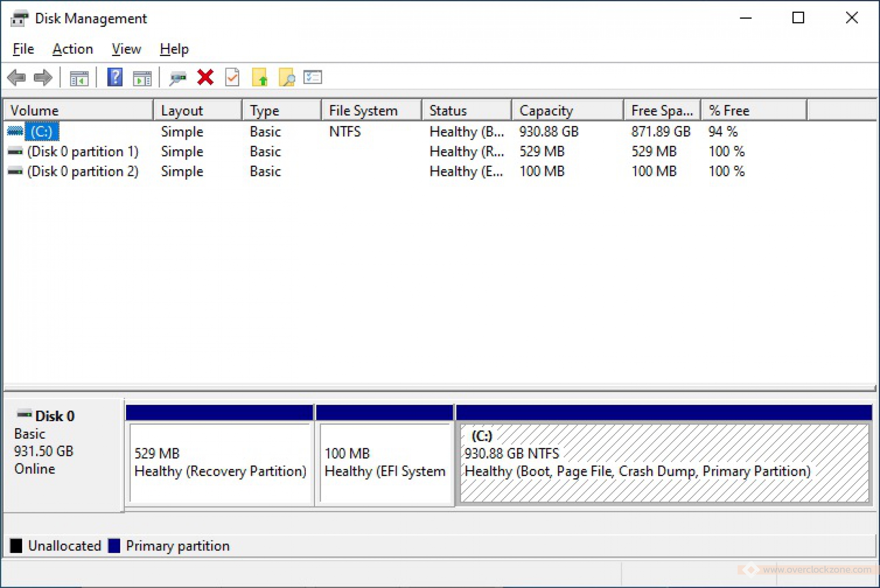Sort by the Status column header
880x588 pixels.
tap(467, 110)
